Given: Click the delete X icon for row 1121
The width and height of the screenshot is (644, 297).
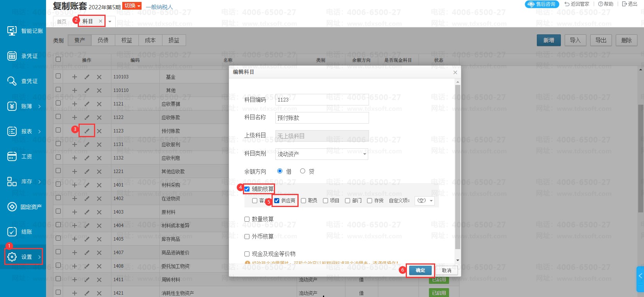Looking at the screenshot, I should 99,104.
